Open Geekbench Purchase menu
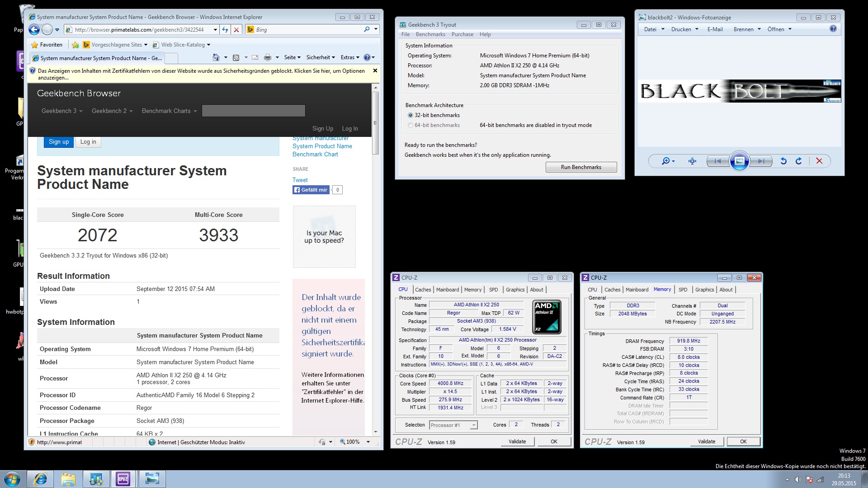The height and width of the screenshot is (488, 868). (x=462, y=34)
